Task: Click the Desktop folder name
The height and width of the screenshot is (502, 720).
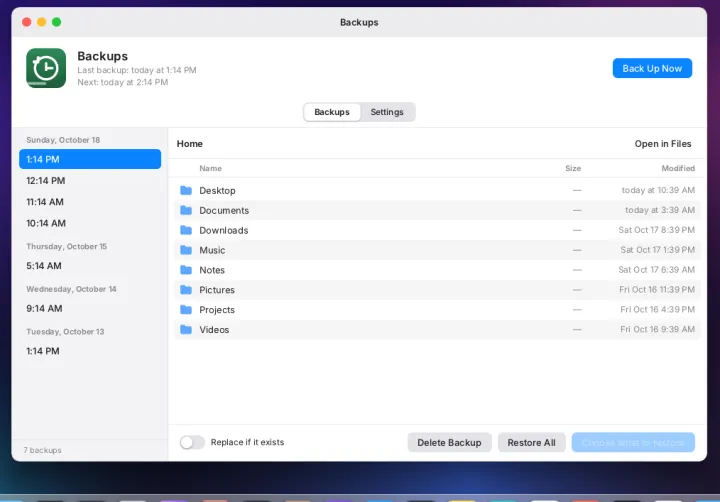Action: pyautogui.click(x=217, y=191)
